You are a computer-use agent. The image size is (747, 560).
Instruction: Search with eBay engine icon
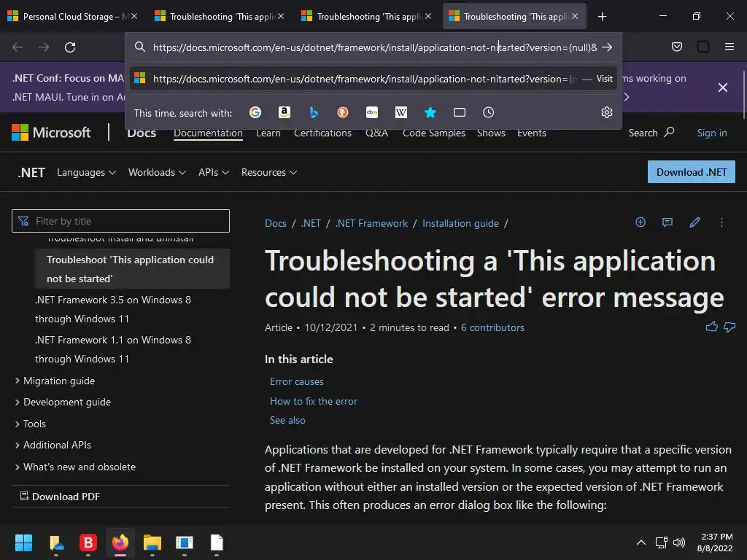(371, 112)
